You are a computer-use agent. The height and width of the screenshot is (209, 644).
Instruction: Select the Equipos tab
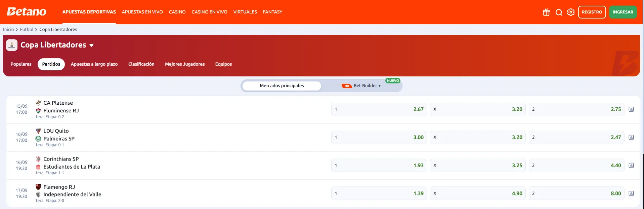[223, 64]
